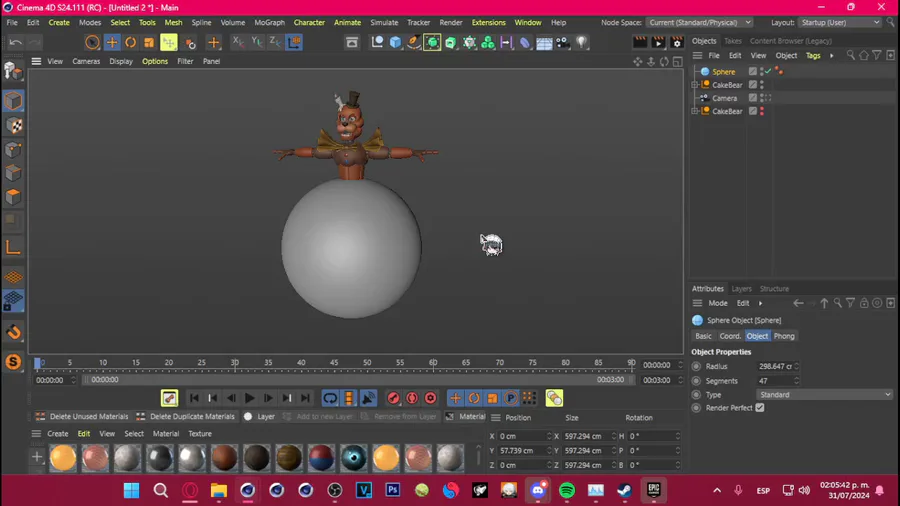900x506 pixels.
Task: Toggle loop playback mode
Action: pyautogui.click(x=330, y=398)
